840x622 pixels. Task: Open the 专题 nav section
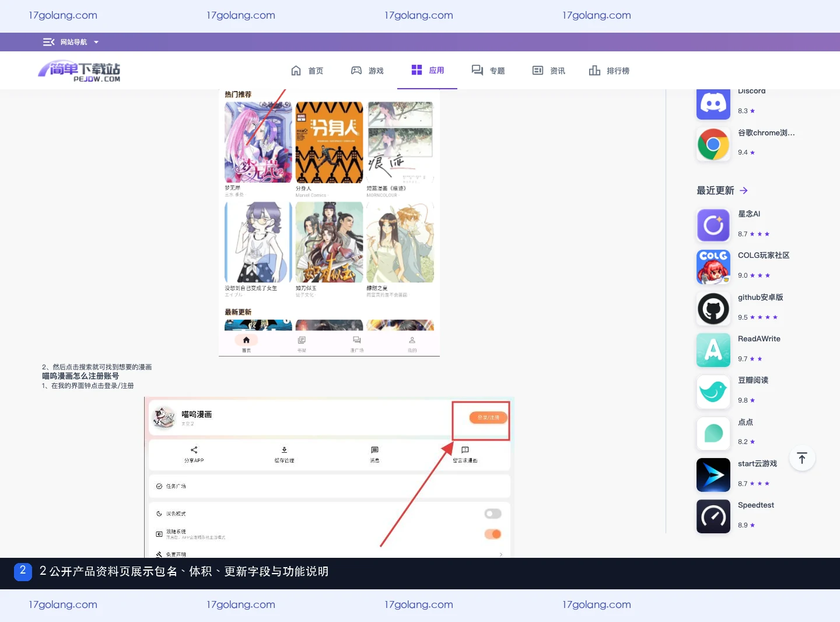coord(488,71)
